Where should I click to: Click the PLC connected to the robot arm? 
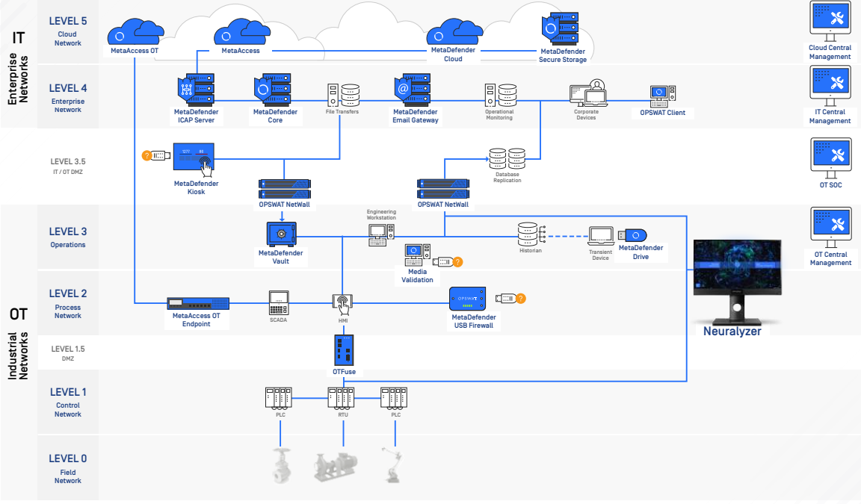click(394, 398)
